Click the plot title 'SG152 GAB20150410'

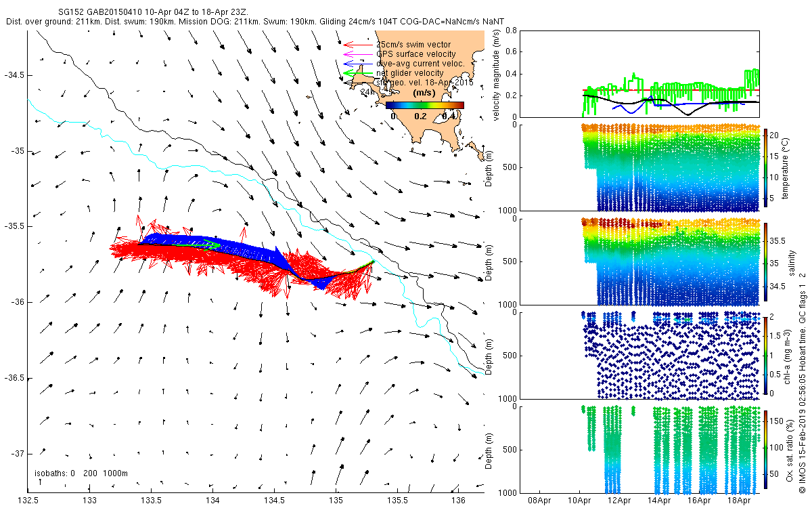tap(102, 14)
